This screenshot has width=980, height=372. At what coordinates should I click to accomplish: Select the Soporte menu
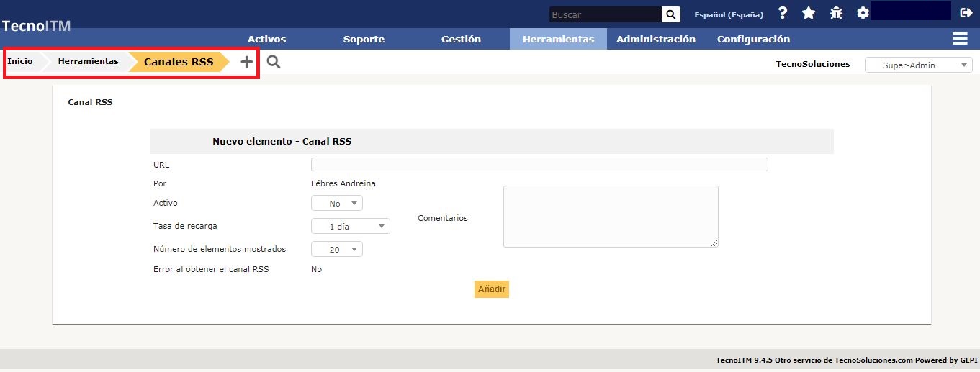click(364, 39)
